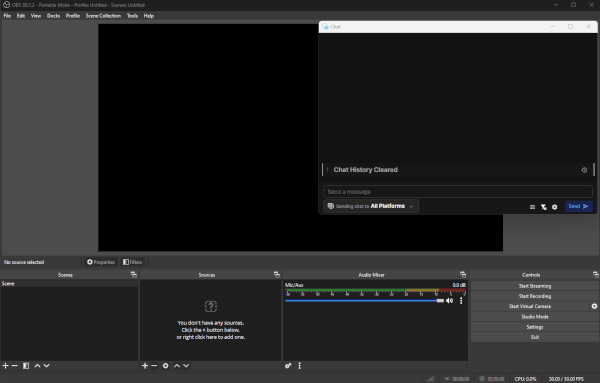This screenshot has height=383, width=600.
Task: Click Start Virtual Camera button
Action: tap(530, 306)
